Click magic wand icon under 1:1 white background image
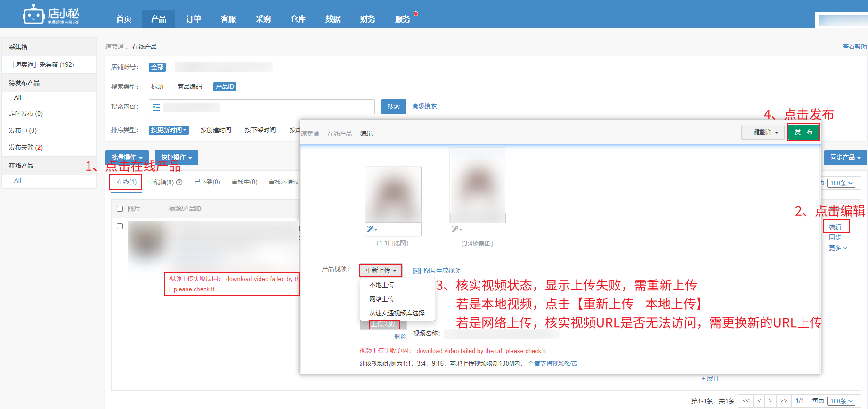 [372, 229]
